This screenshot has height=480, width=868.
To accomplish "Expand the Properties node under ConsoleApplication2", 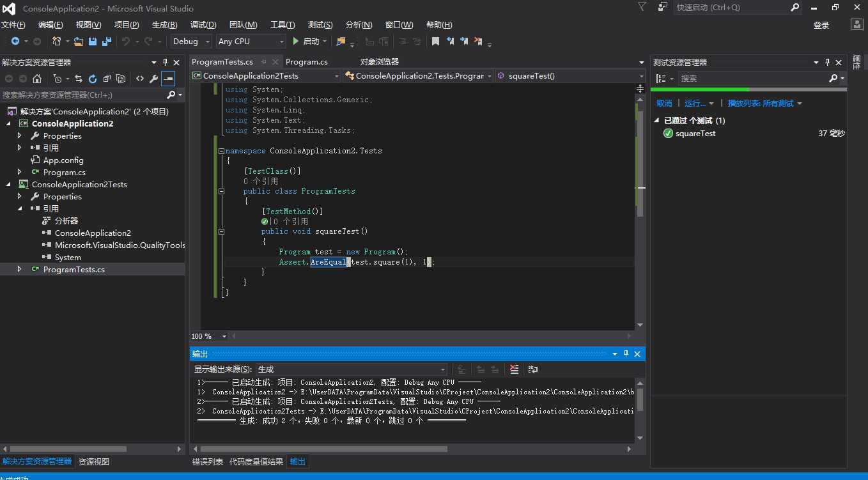I will click(x=19, y=135).
